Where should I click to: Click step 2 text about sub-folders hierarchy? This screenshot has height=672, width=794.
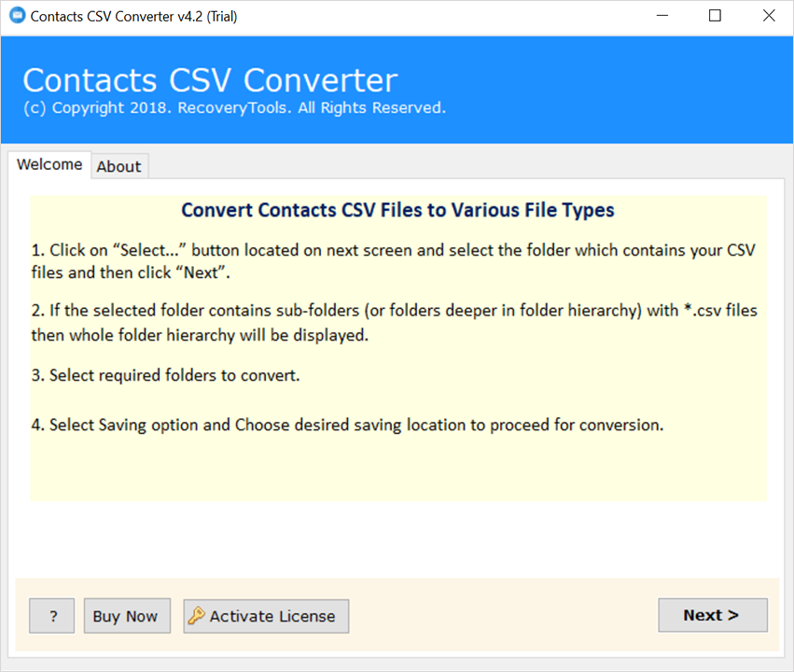[394, 323]
